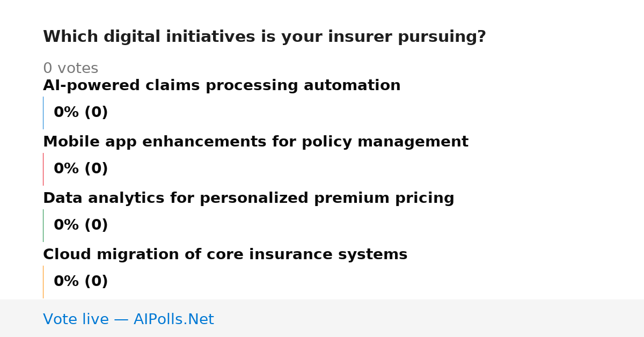
Task: Click '0%' percentage for Cloud migration option
Action: (x=67, y=282)
